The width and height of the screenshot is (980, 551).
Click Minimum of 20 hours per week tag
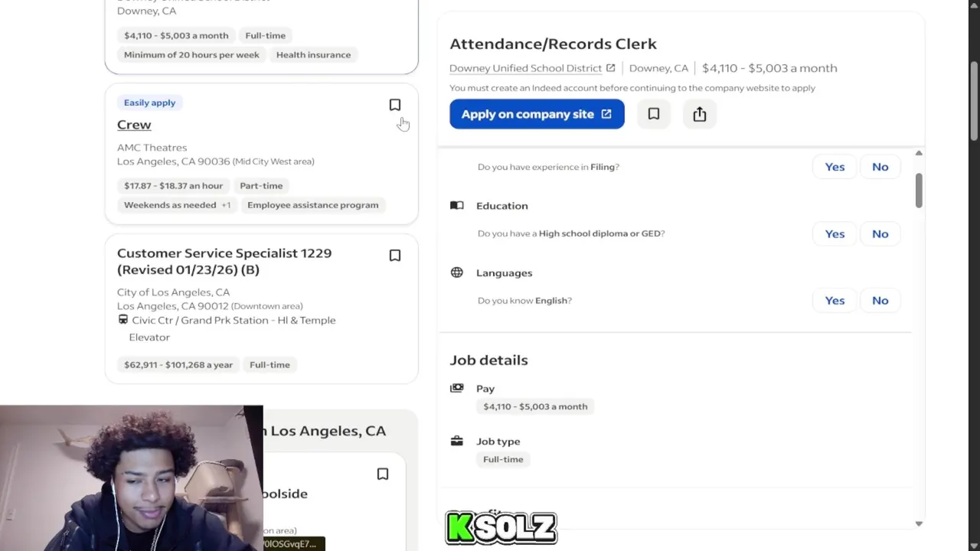click(x=191, y=55)
